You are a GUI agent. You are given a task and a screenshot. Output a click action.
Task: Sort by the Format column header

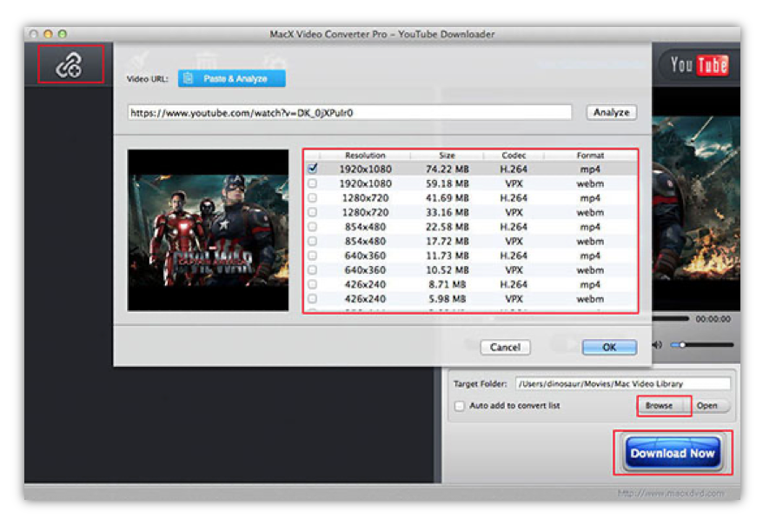tap(590, 156)
